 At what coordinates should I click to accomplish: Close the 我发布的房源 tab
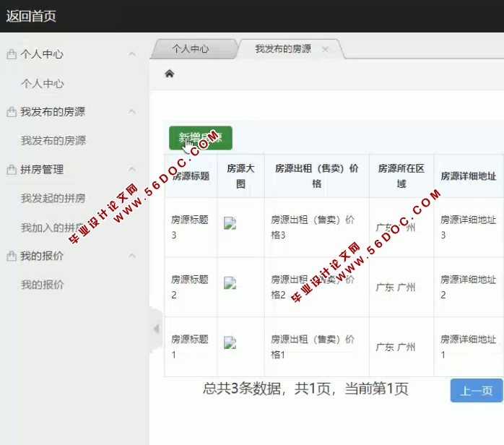325,50
